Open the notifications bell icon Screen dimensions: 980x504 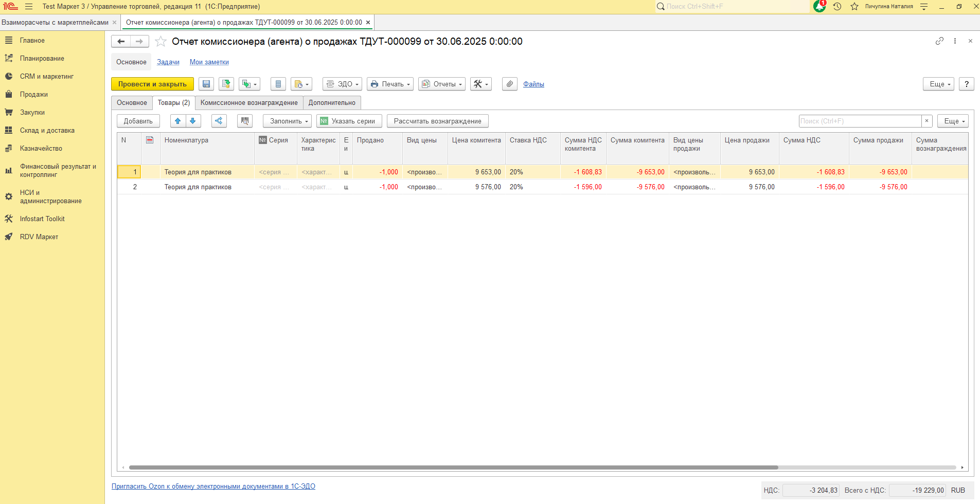pyautogui.click(x=819, y=7)
